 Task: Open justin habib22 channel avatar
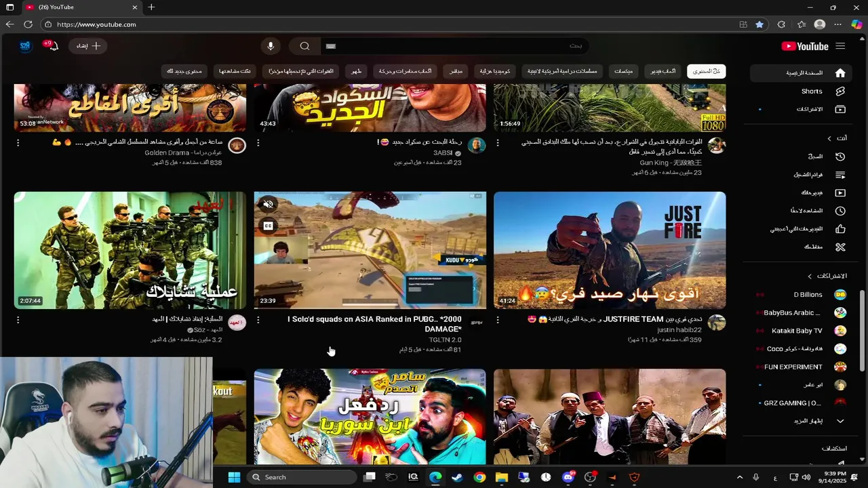tap(717, 323)
